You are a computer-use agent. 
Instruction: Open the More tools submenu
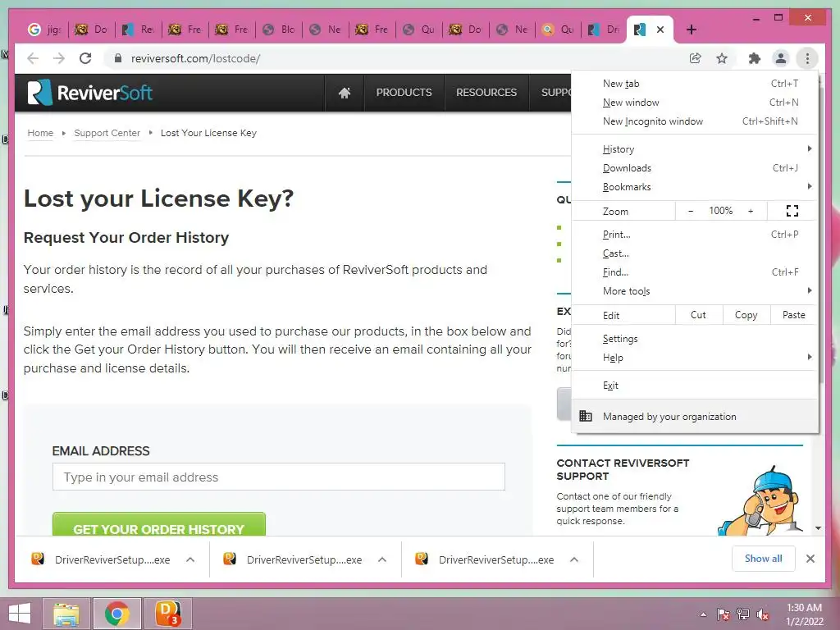point(695,291)
